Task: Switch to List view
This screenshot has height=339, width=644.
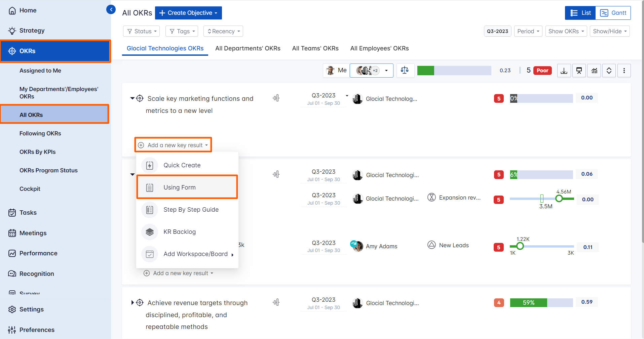Action: pyautogui.click(x=580, y=13)
